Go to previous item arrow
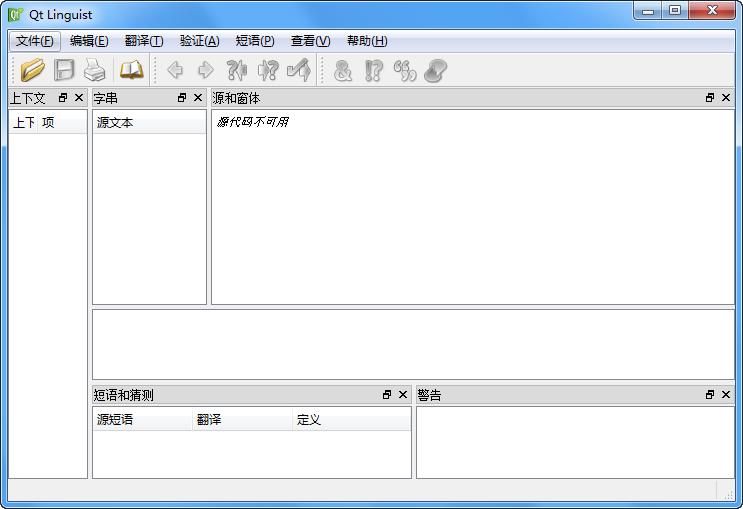This screenshot has width=743, height=509. tap(175, 70)
